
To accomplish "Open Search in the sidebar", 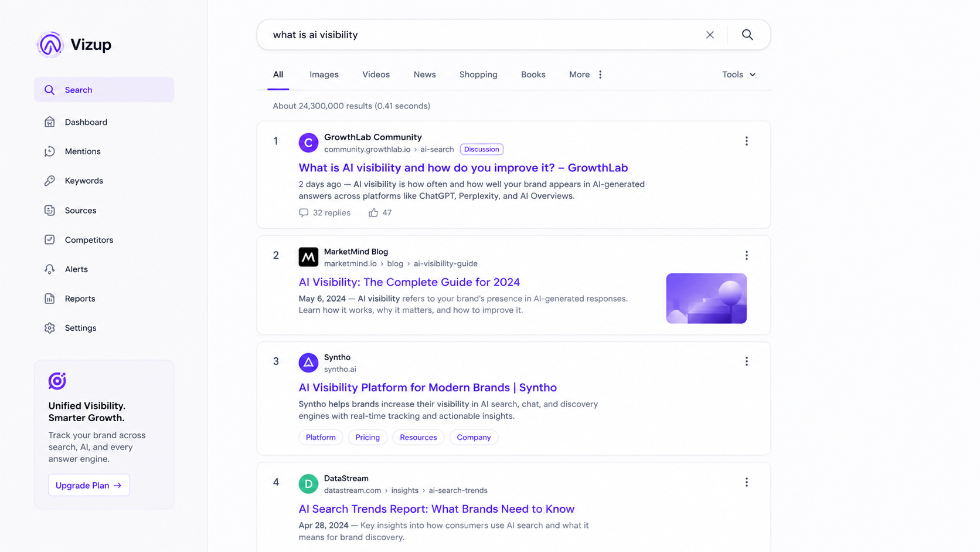I will 104,90.
